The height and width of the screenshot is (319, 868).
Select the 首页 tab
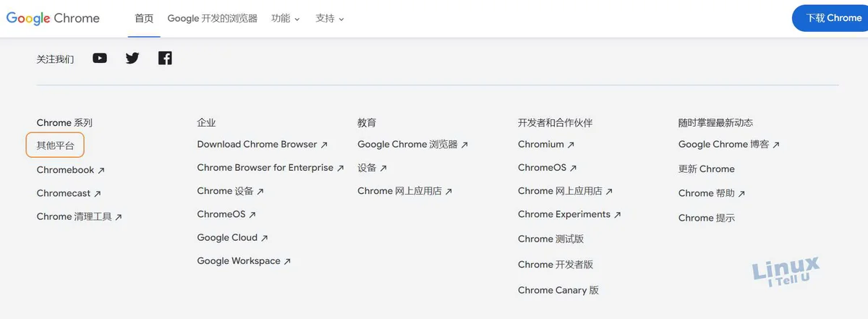point(145,18)
